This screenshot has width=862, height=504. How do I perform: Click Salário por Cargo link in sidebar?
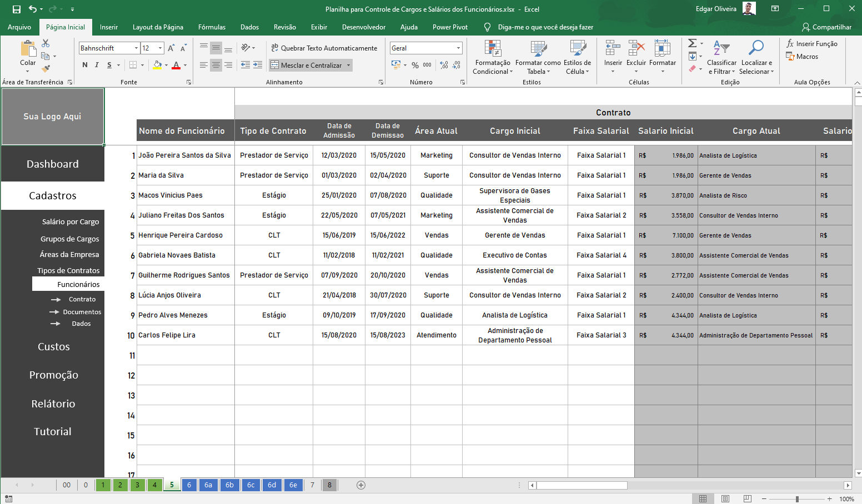pyautogui.click(x=71, y=221)
